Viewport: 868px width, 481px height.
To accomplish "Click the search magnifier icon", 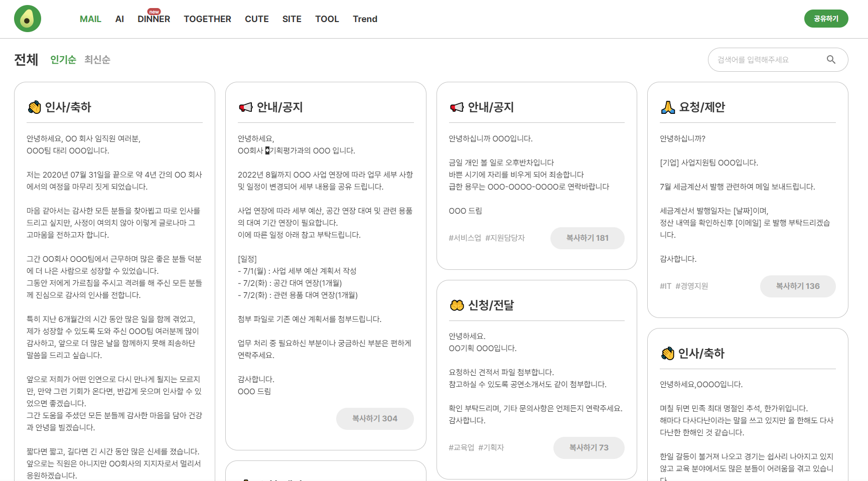I will (x=831, y=60).
